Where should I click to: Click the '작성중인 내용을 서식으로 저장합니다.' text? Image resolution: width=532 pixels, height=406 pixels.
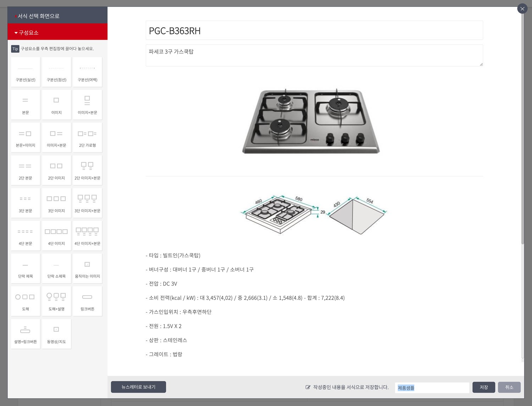click(x=351, y=387)
